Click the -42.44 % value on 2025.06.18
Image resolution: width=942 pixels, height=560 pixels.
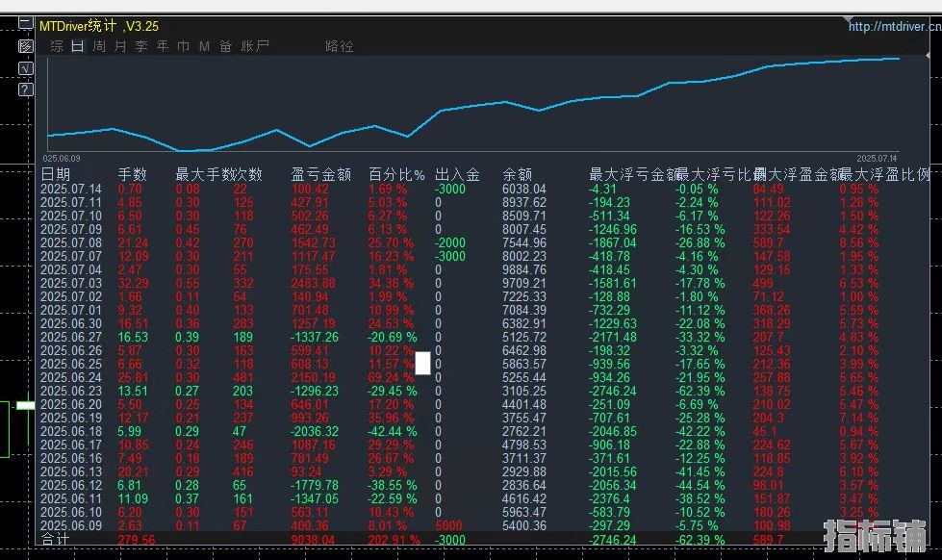[393, 431]
